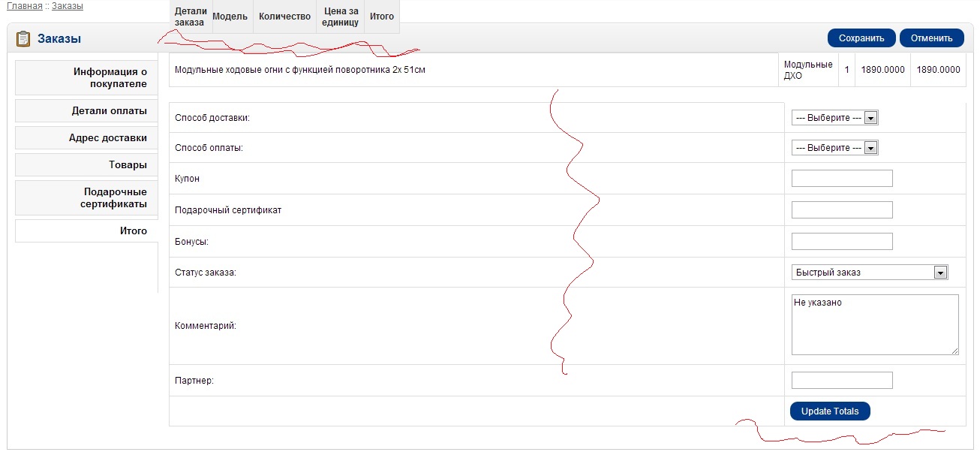
Task: Click the Модульные ДХО model cell
Action: click(x=808, y=70)
